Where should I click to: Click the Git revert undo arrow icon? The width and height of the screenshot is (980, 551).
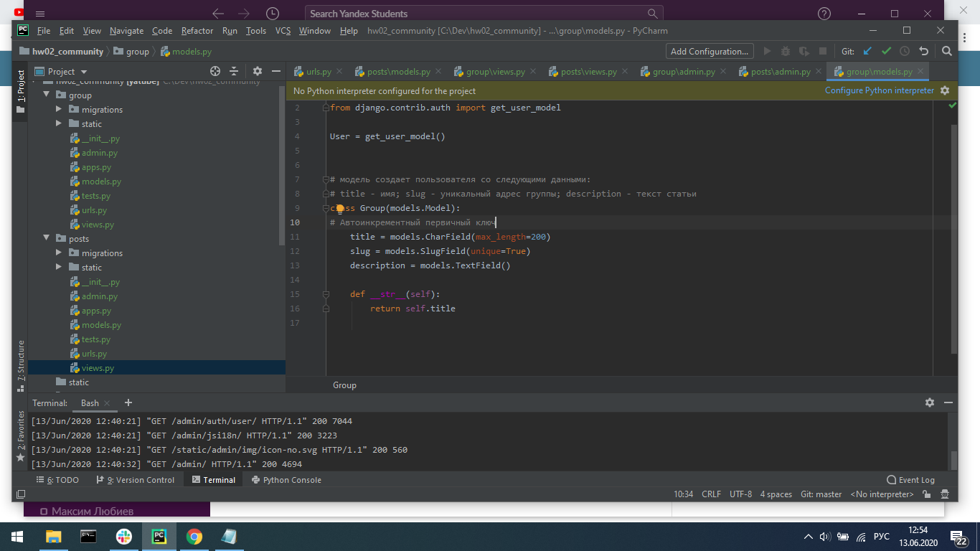924,51
